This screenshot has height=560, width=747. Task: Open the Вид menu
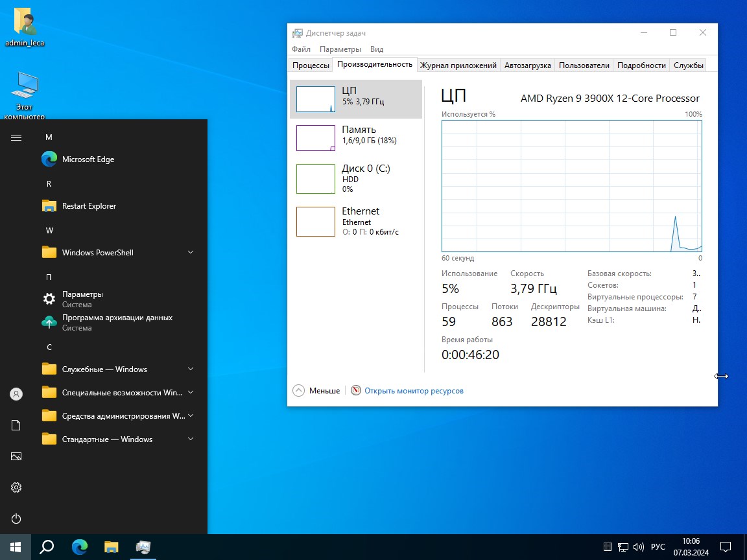tap(376, 49)
